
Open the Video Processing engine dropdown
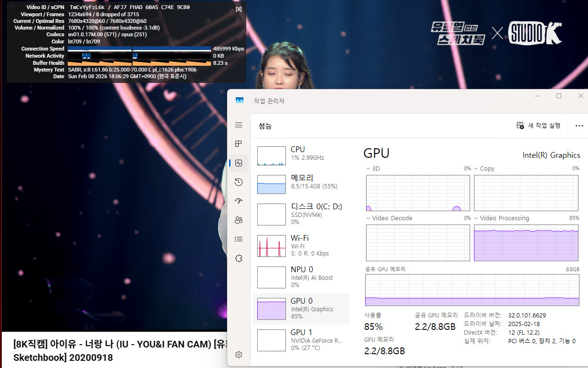click(x=476, y=218)
